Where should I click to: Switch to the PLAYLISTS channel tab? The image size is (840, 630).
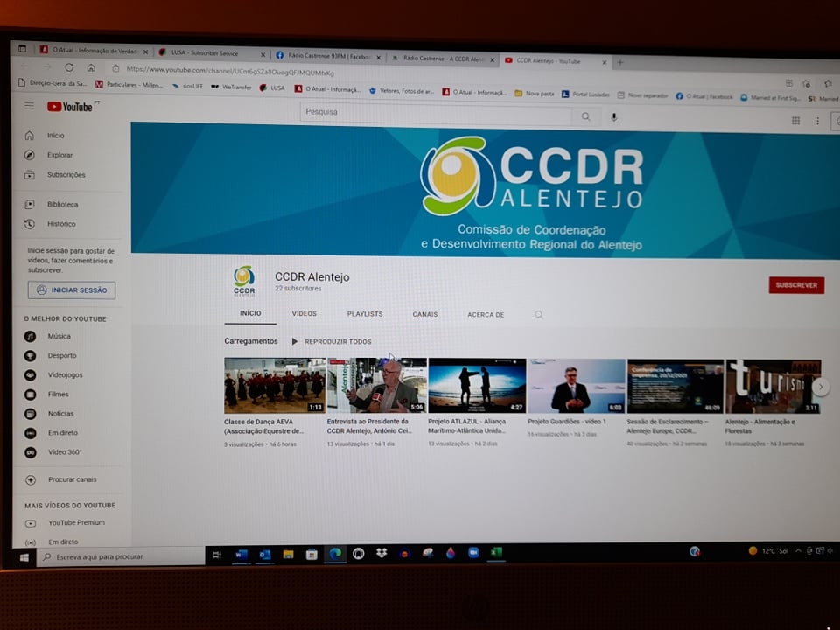point(365,314)
